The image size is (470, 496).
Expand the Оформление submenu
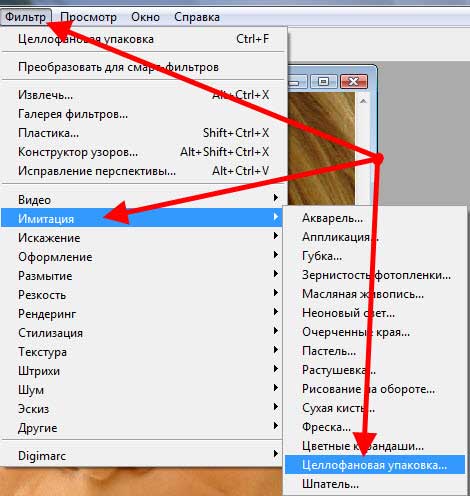[x=143, y=256]
